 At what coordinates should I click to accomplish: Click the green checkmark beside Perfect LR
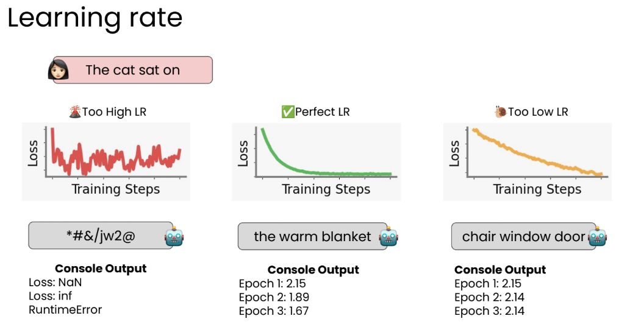click(x=288, y=111)
